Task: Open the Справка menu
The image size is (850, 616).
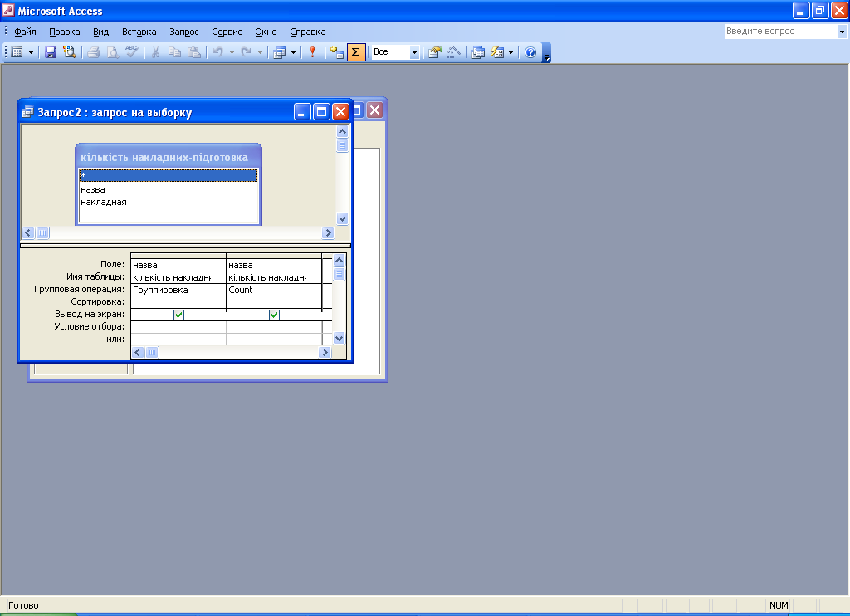Action: (308, 32)
